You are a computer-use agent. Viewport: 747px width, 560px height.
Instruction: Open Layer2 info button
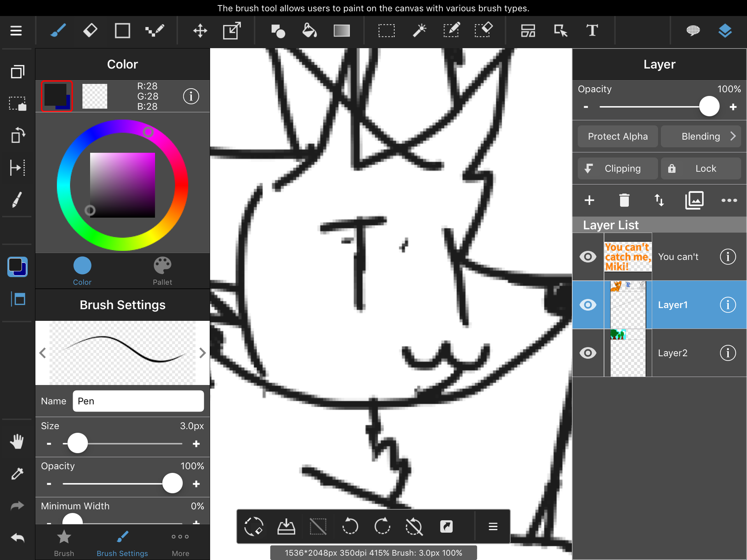point(728,353)
